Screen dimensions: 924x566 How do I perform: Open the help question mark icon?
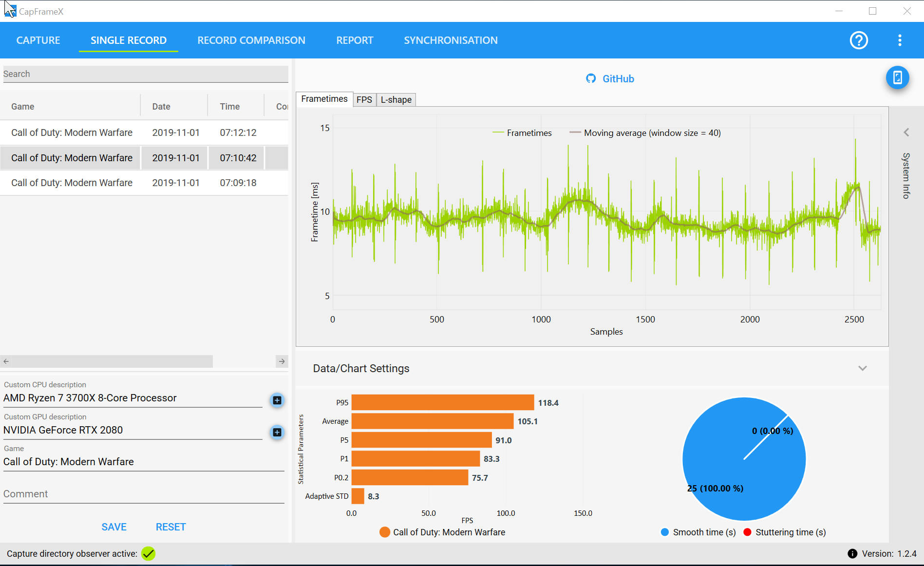(859, 40)
